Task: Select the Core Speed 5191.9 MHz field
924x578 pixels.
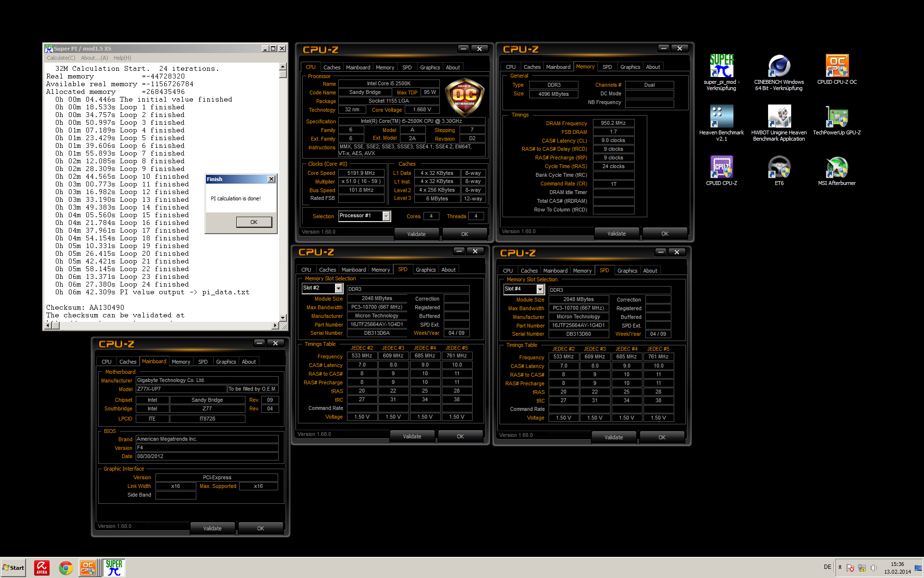Action: click(x=361, y=173)
